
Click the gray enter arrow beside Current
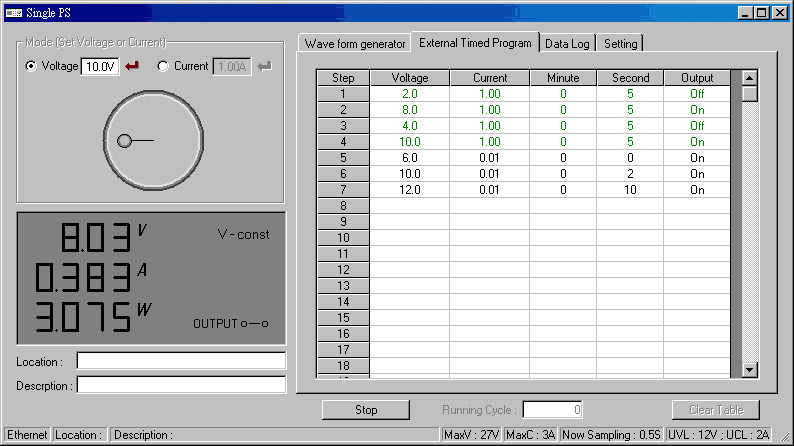(264, 67)
